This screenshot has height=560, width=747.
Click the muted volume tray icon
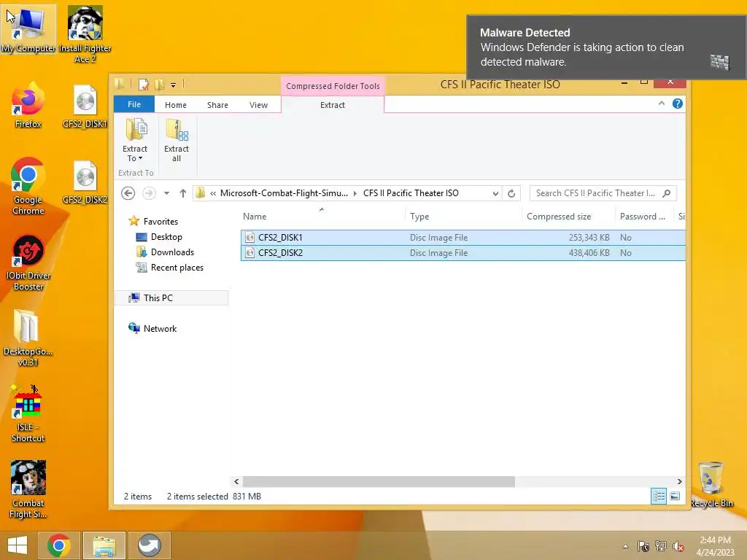678,546
